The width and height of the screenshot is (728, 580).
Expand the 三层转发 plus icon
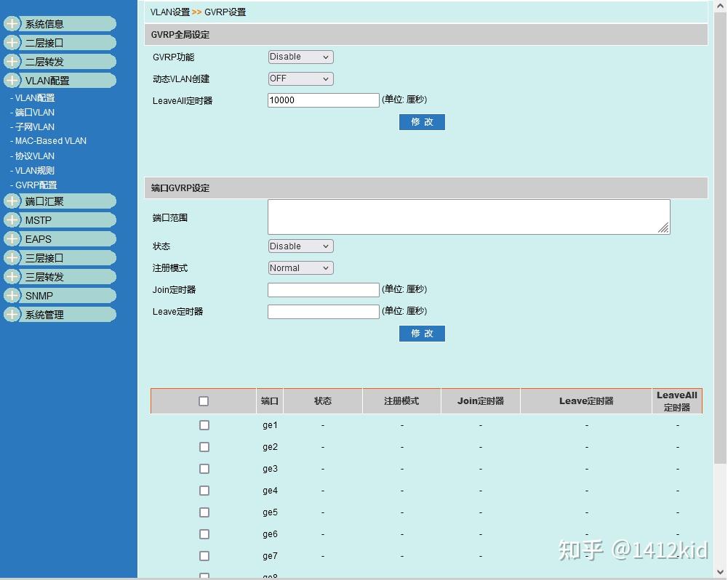tap(12, 276)
